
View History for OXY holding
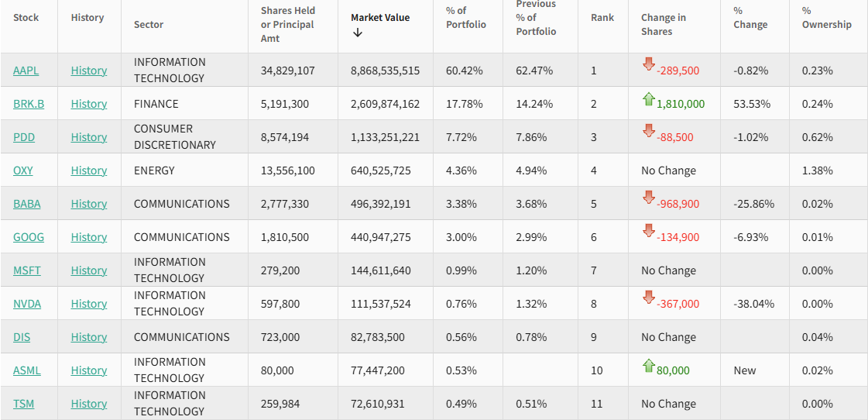tap(89, 170)
